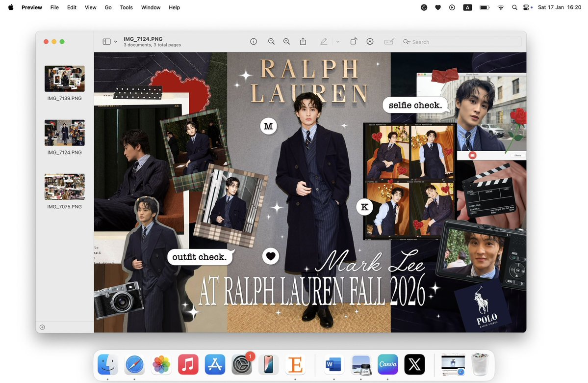Open the Apple menu

coord(11,7)
